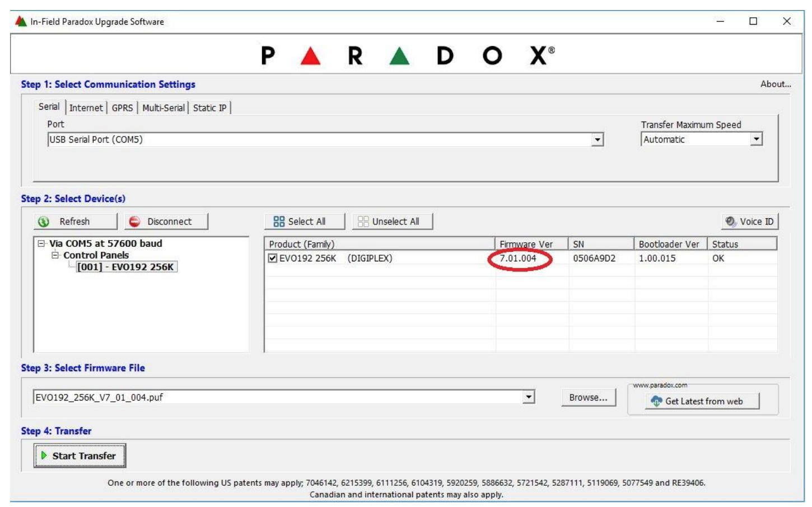
Task: Click bootloader version 1.00.015 cell
Action: pyautogui.click(x=657, y=259)
